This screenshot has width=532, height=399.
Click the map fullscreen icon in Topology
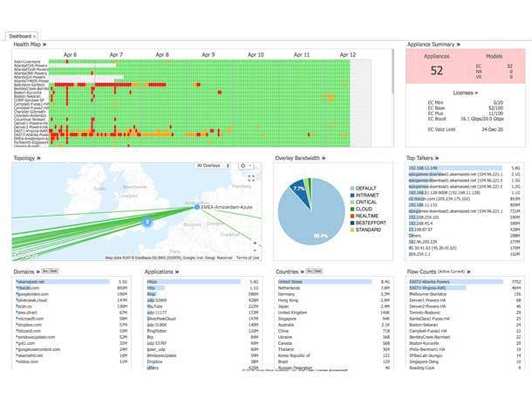pos(253,177)
